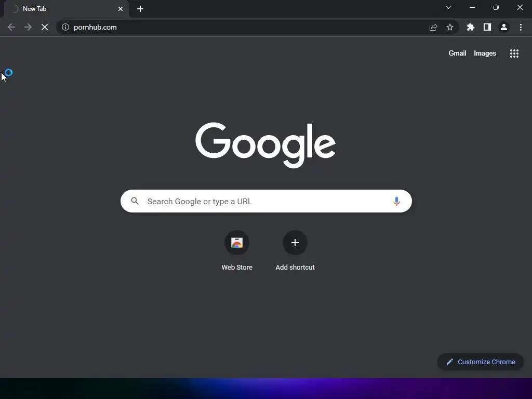Click the Google logo
The image size is (532, 399).
tap(265, 145)
